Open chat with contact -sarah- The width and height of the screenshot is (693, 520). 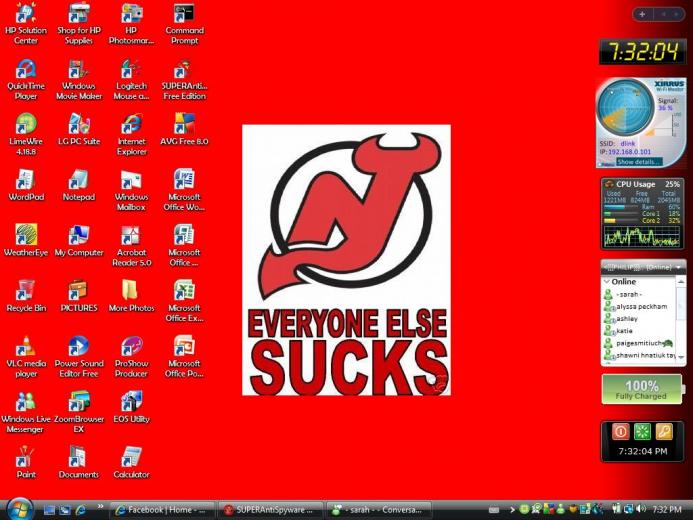[x=629, y=294]
